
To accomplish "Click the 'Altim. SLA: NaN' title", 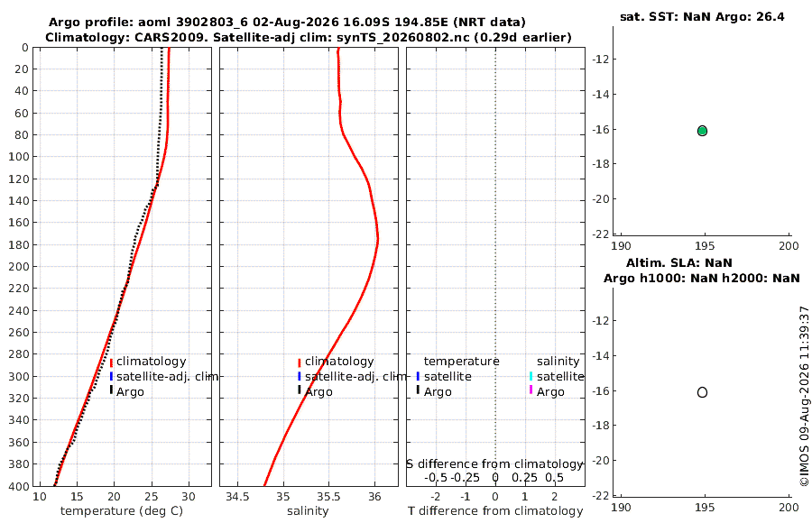I will 678,262.
